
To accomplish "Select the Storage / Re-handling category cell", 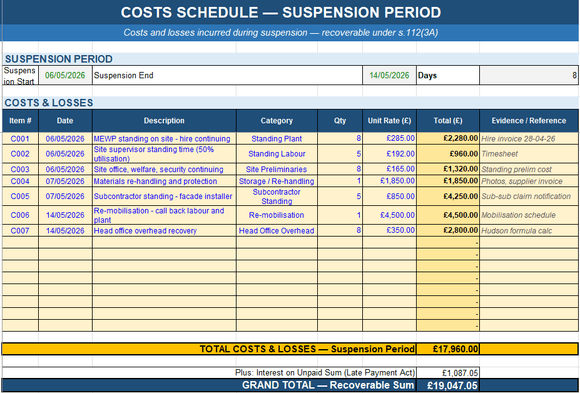I will [x=277, y=181].
